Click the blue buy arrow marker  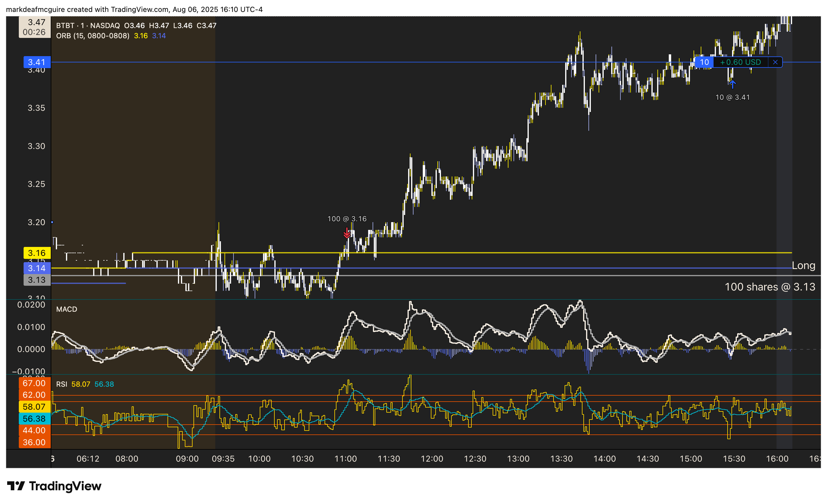click(732, 84)
